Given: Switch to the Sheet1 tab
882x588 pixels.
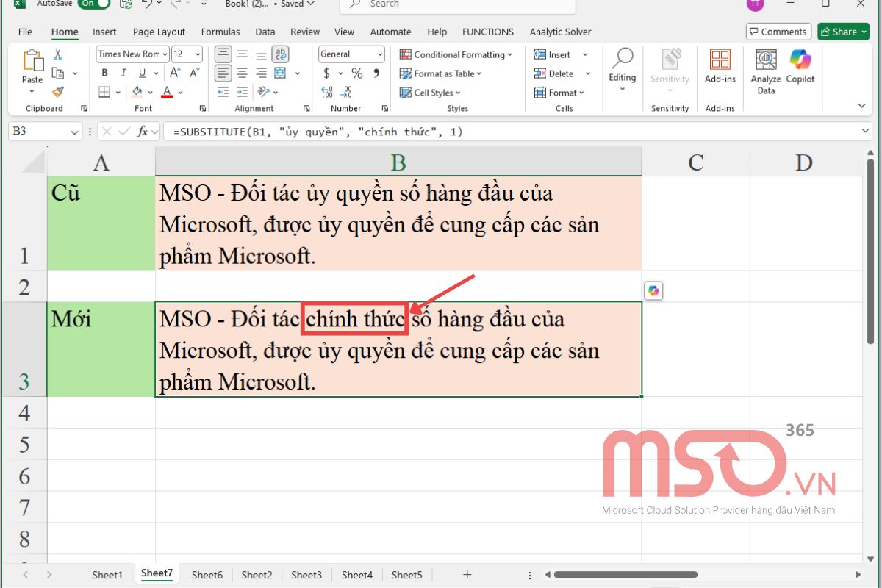Looking at the screenshot, I should click(107, 575).
